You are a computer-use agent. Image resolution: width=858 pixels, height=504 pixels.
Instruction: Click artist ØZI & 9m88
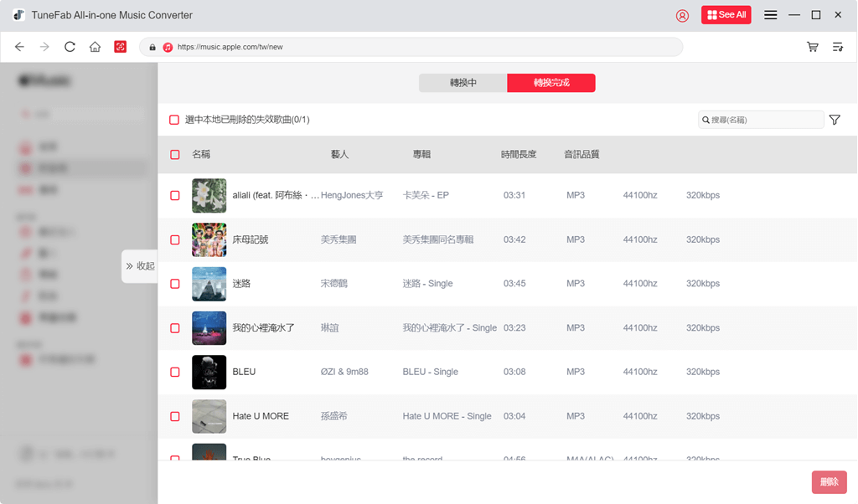tap(344, 372)
